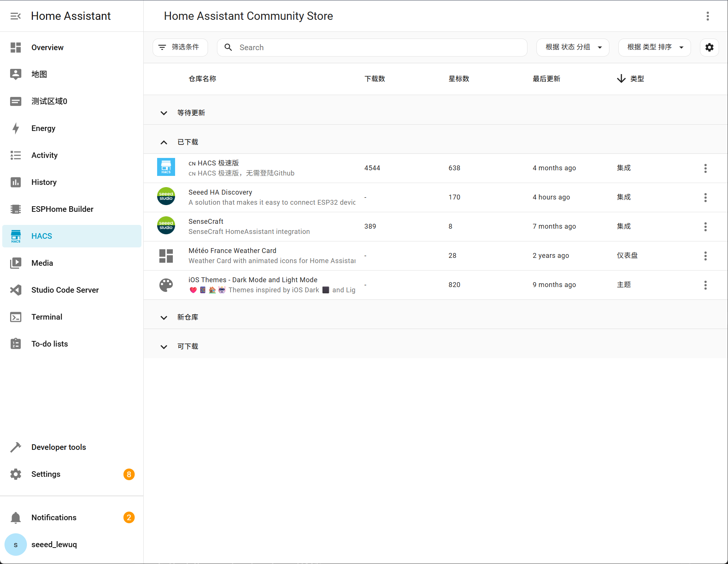The width and height of the screenshot is (728, 564).
Task: Open the 根据 类型 排序 dropdown
Action: click(x=654, y=48)
